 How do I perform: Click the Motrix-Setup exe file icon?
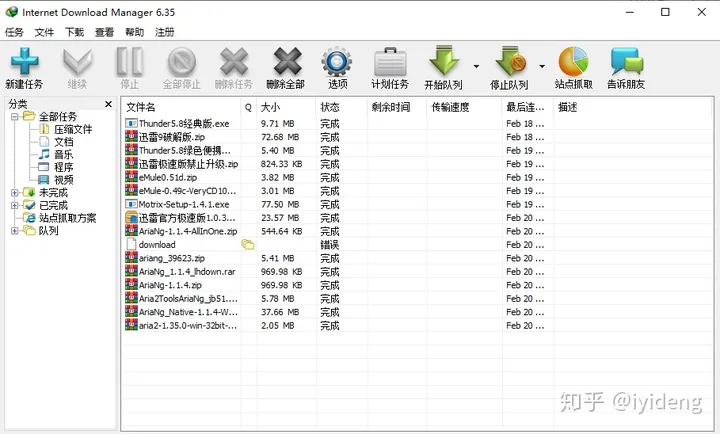pos(131,204)
